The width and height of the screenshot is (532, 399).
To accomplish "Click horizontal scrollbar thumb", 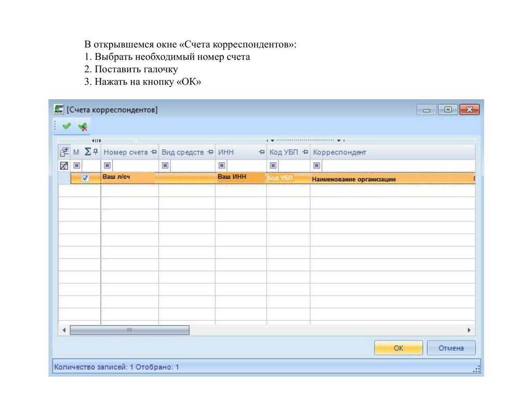I will [x=129, y=330].
